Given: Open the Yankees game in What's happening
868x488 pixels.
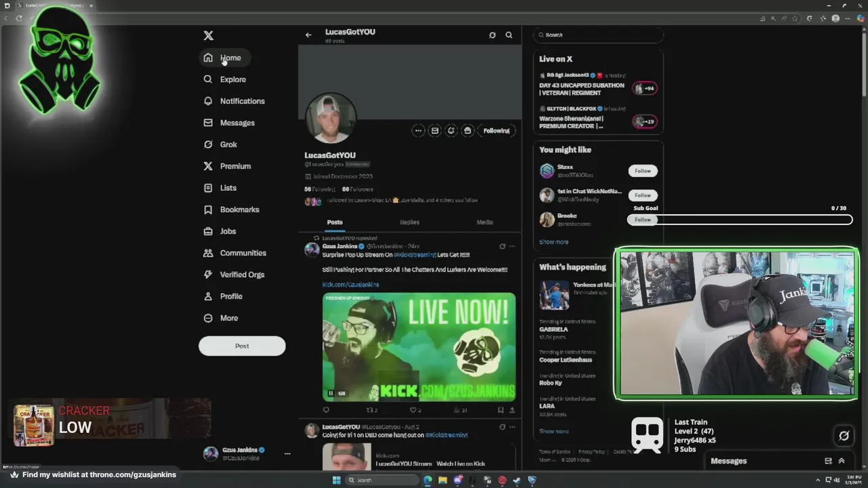Looking at the screenshot, I should point(576,295).
